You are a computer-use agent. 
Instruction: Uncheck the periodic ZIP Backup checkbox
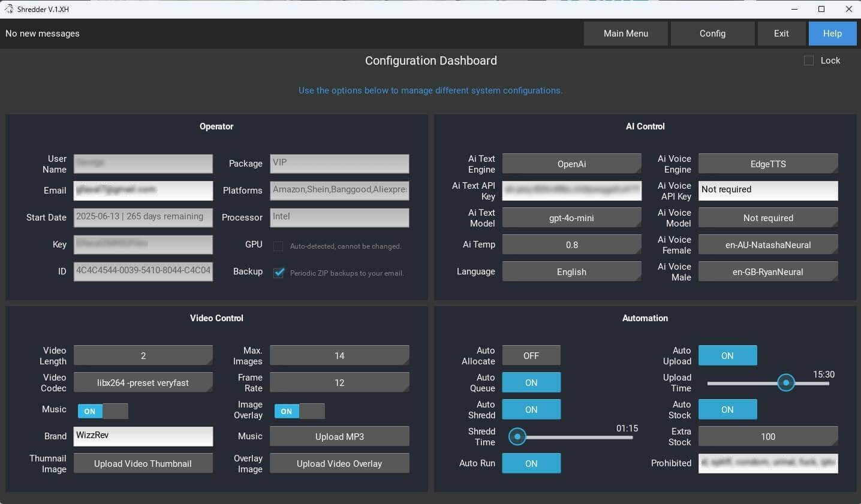tap(279, 273)
